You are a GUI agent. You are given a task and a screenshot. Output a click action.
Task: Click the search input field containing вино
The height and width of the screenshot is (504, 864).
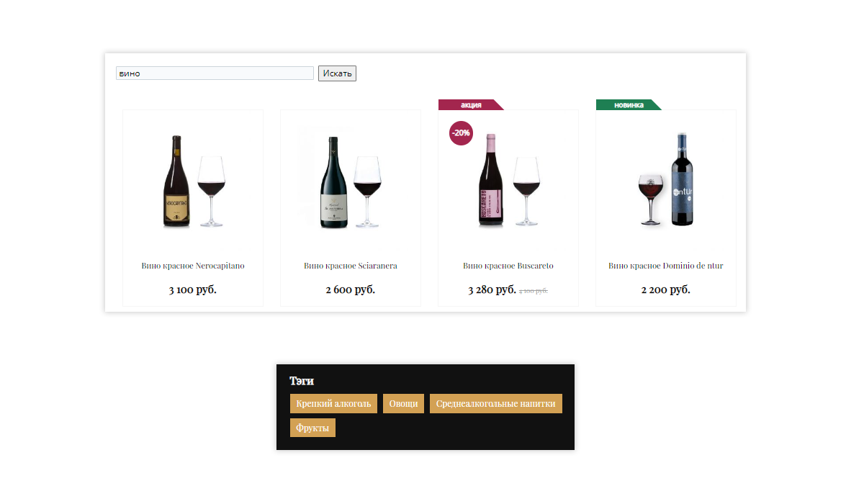click(215, 73)
